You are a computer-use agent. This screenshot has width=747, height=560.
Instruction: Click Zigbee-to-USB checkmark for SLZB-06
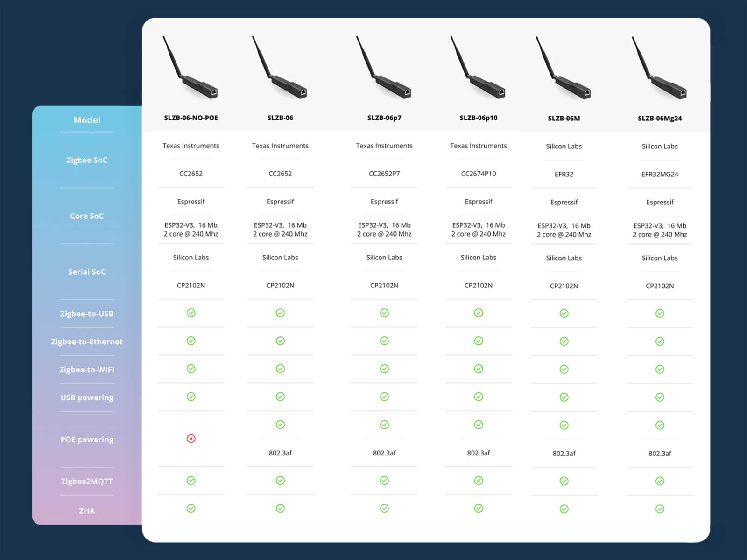click(x=280, y=313)
